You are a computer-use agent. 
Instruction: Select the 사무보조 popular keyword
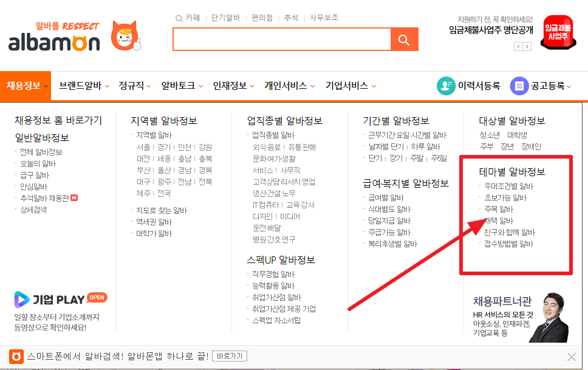(x=324, y=18)
